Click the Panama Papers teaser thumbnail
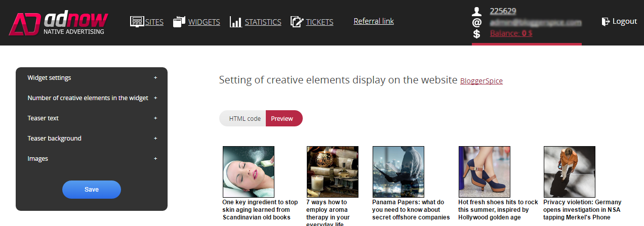 pyautogui.click(x=398, y=171)
